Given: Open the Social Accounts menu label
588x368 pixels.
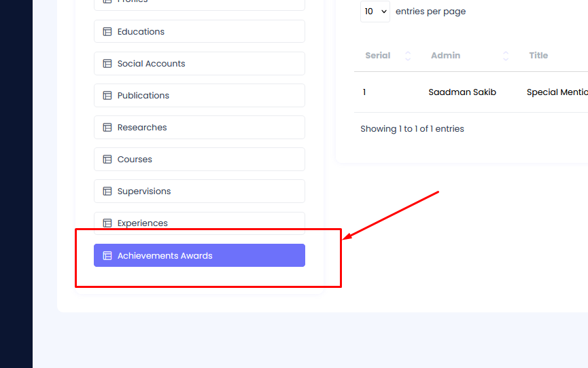Looking at the screenshot, I should tap(151, 64).
